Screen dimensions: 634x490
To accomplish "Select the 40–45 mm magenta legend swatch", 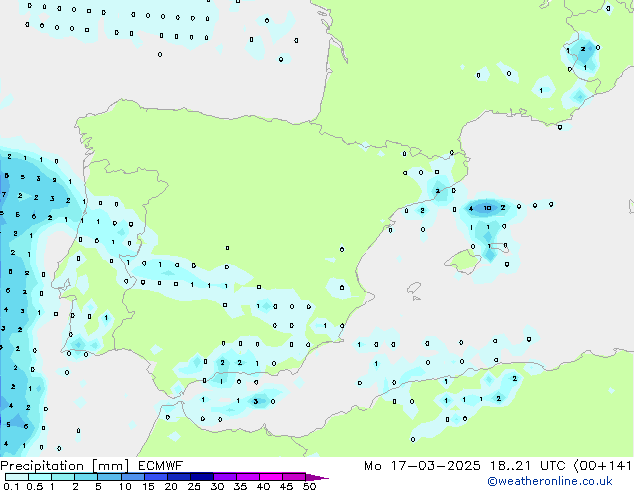I will tap(271, 477).
